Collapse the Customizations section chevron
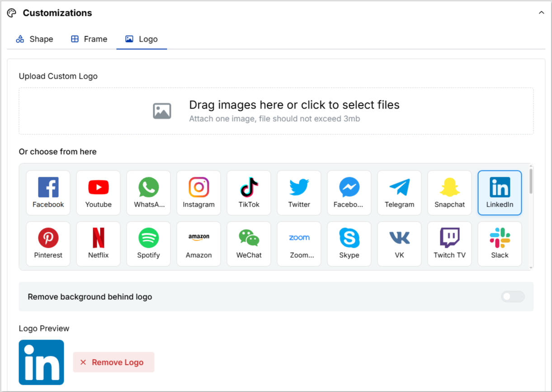 (x=541, y=13)
